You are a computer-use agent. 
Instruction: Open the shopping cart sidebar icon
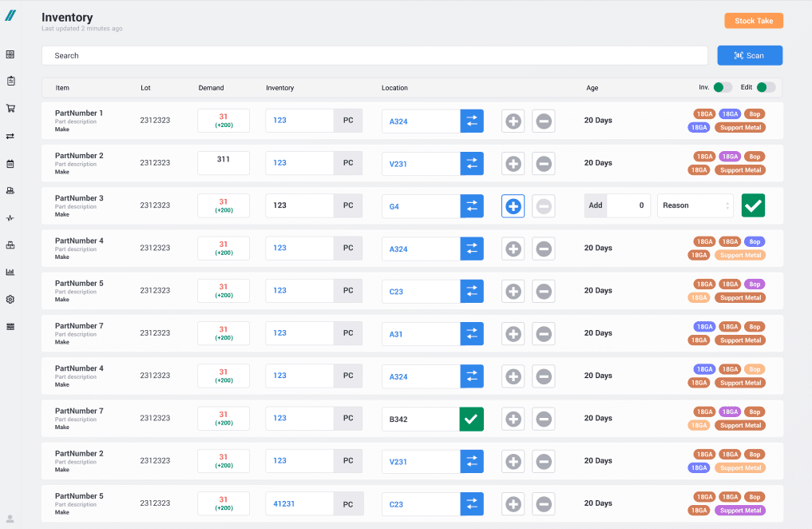click(x=10, y=108)
